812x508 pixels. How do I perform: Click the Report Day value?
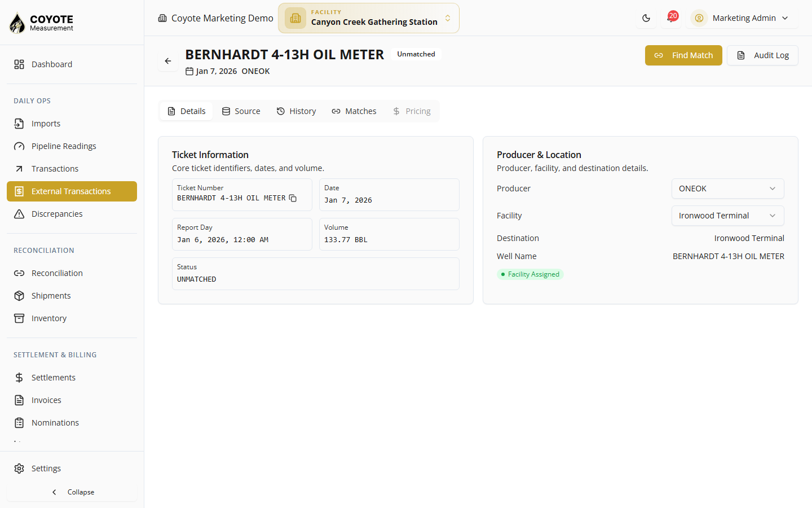pyautogui.click(x=223, y=240)
